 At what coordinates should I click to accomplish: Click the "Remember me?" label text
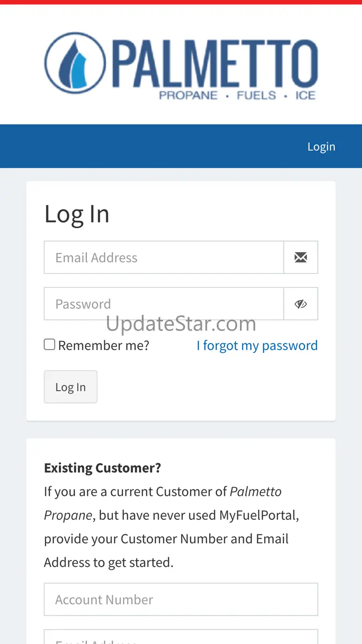coord(103,345)
